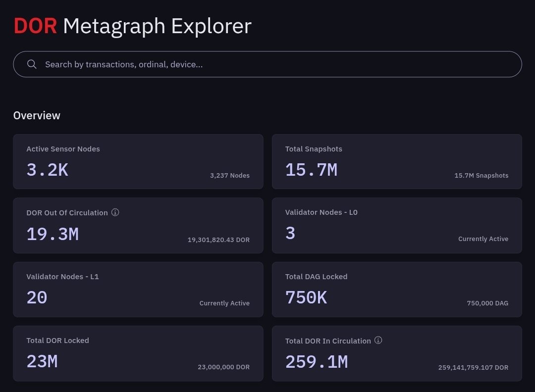Click the DOR Out Of Circulation label
The image size is (535, 392).
pos(67,213)
